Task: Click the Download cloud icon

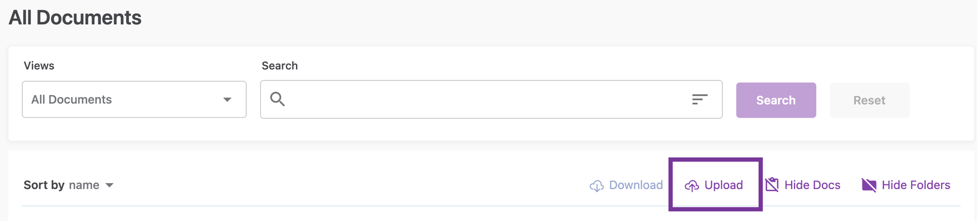Action: pos(597,186)
